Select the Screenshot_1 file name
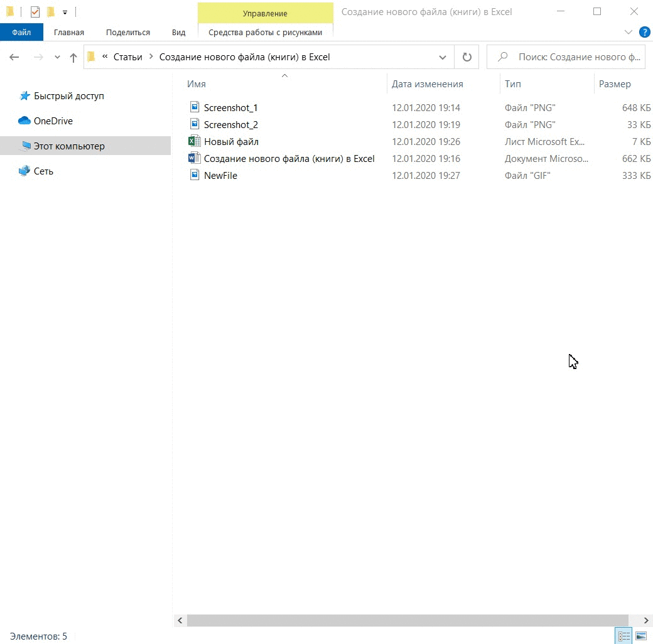The image size is (653, 644). [230, 108]
